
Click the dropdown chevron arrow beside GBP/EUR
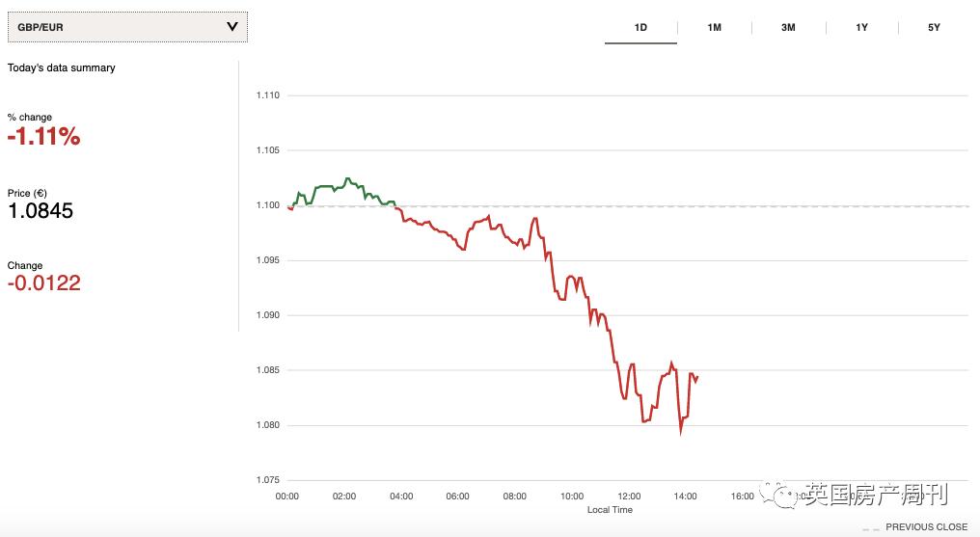231,27
